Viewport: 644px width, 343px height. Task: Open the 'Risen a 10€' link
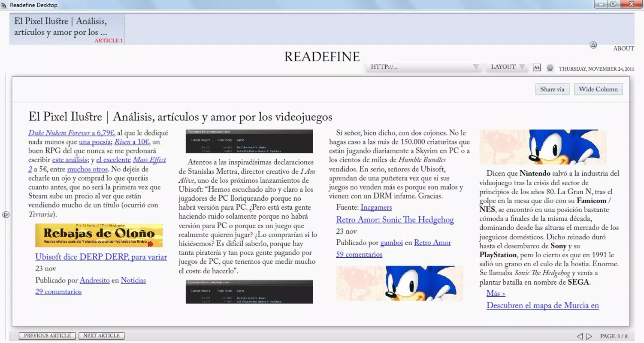click(132, 142)
